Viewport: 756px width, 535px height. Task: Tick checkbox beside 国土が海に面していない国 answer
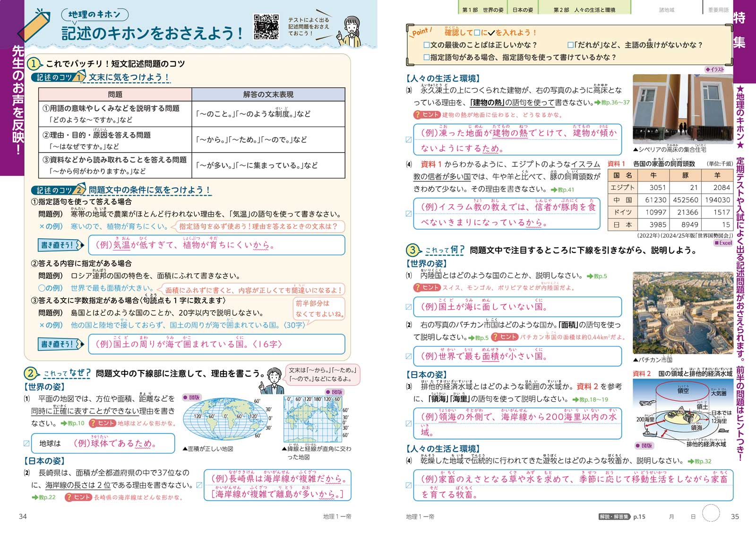[409, 307]
